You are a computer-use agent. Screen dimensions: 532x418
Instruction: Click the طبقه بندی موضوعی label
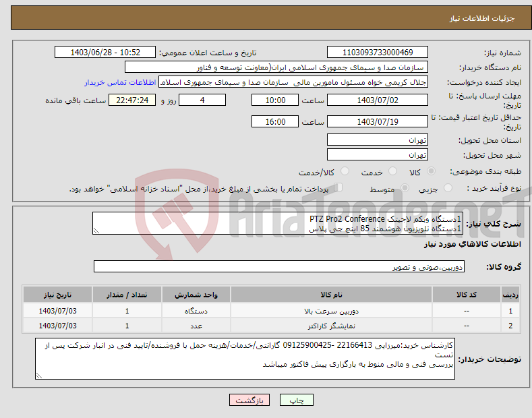pyautogui.click(x=486, y=171)
